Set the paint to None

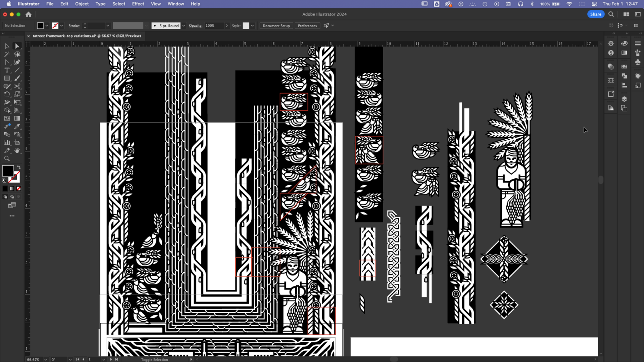coord(18,189)
